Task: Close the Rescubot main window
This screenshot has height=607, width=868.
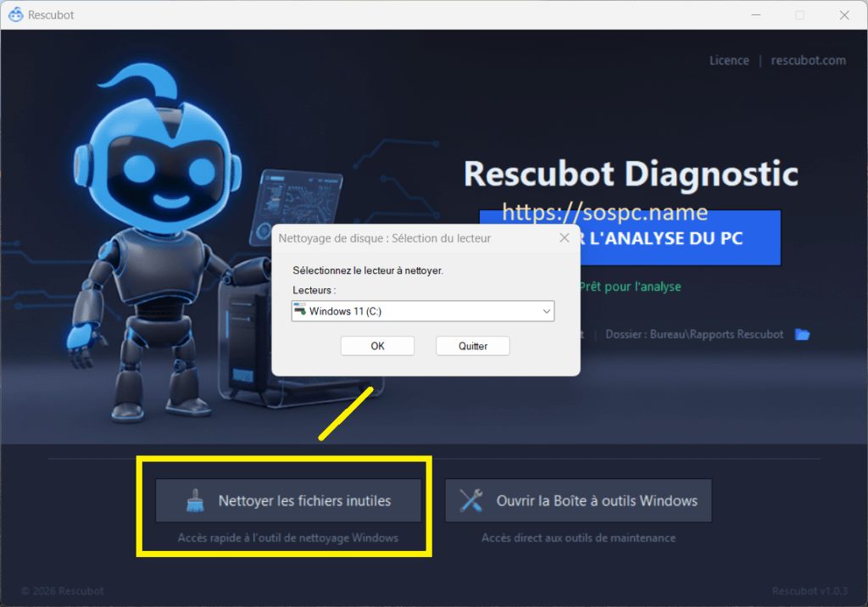Action: [844, 15]
